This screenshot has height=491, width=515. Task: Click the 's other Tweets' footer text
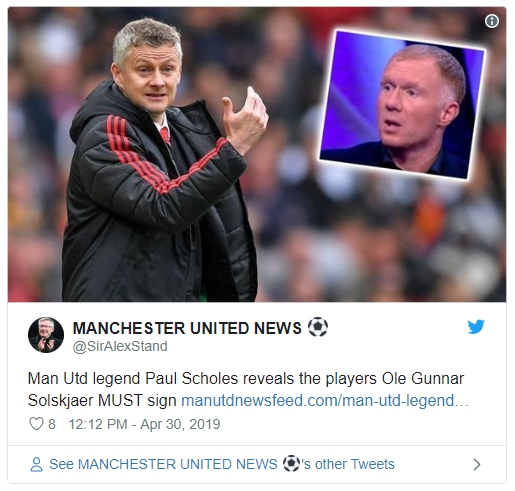348,464
